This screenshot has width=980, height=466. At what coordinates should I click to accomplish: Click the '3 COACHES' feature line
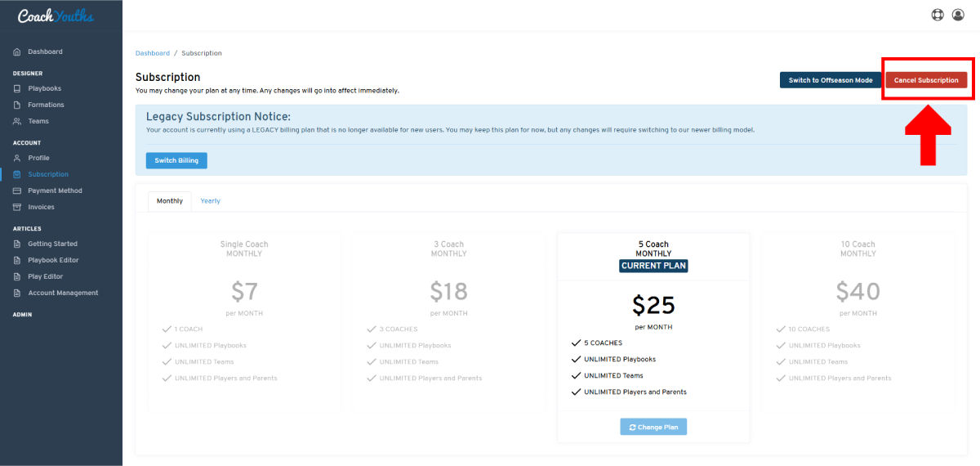tap(399, 329)
